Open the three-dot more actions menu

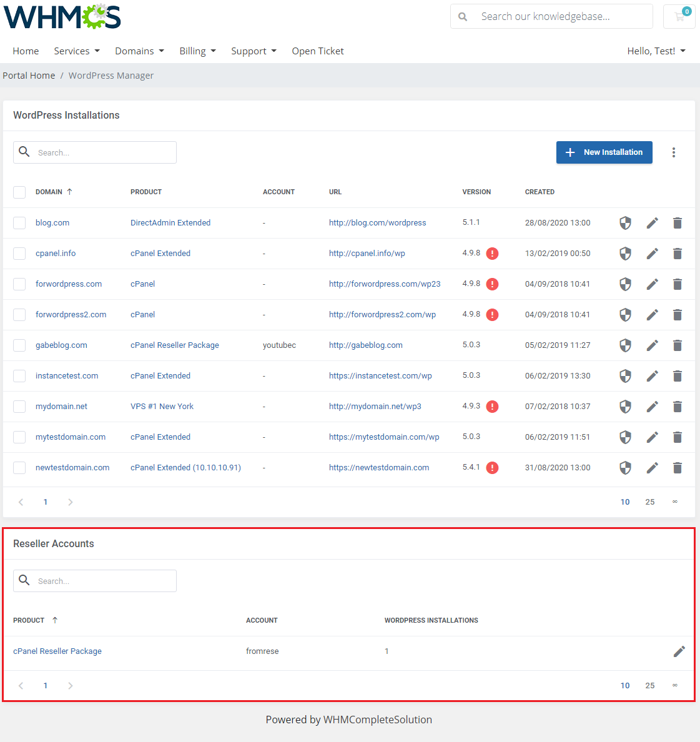click(x=674, y=152)
